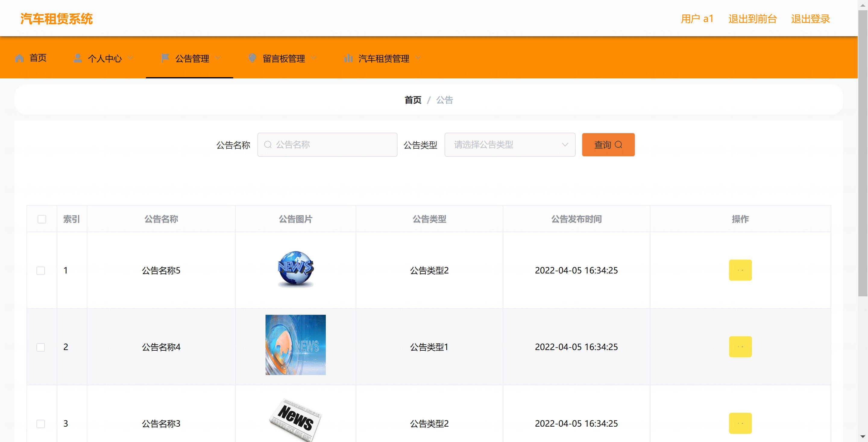Image resolution: width=868 pixels, height=442 pixels.
Task: Click 公告类型1 in the 公告名称4 row
Action: tap(429, 347)
